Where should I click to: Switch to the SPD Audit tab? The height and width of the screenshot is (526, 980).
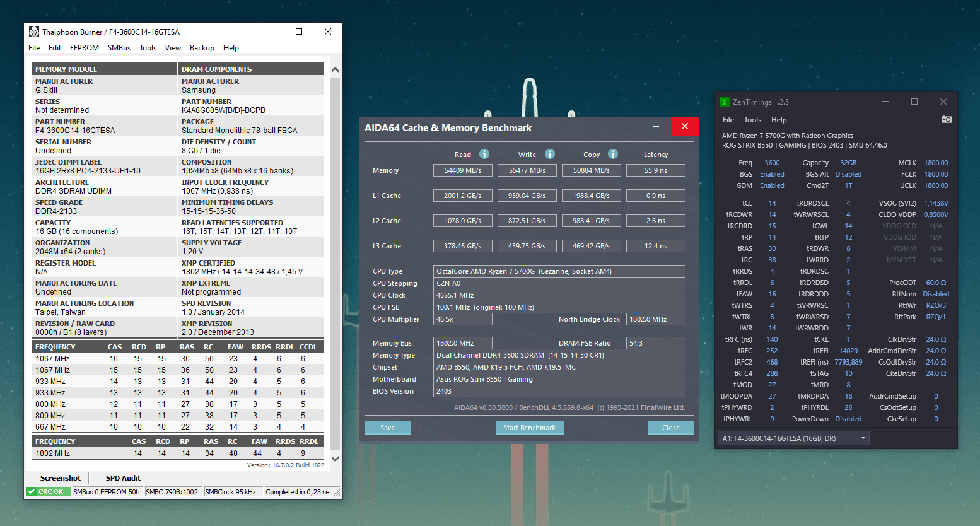point(123,478)
